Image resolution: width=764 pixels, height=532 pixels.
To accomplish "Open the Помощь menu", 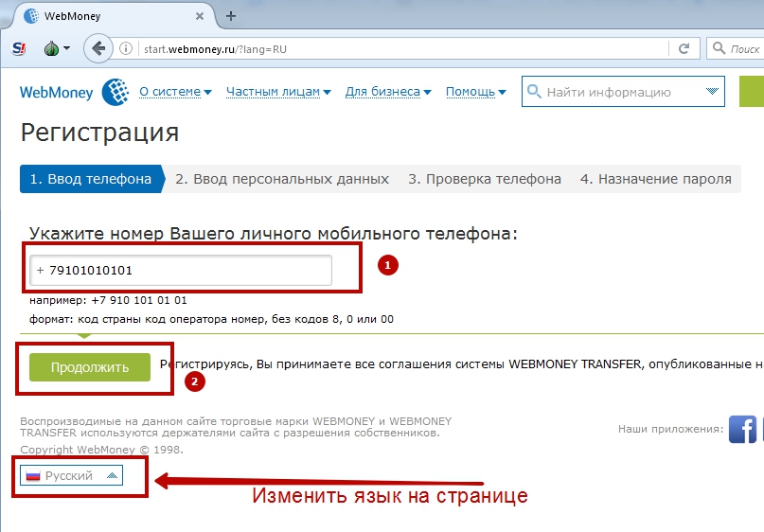I will (x=475, y=92).
